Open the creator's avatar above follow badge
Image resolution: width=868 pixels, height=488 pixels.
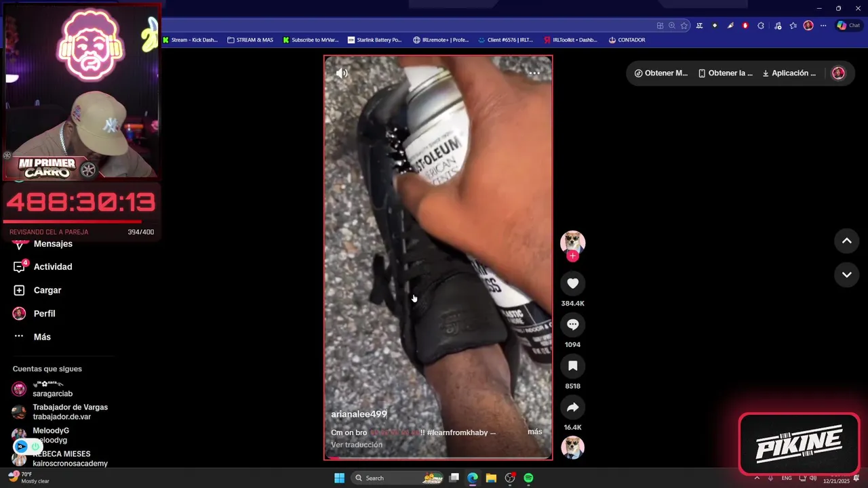click(x=573, y=242)
